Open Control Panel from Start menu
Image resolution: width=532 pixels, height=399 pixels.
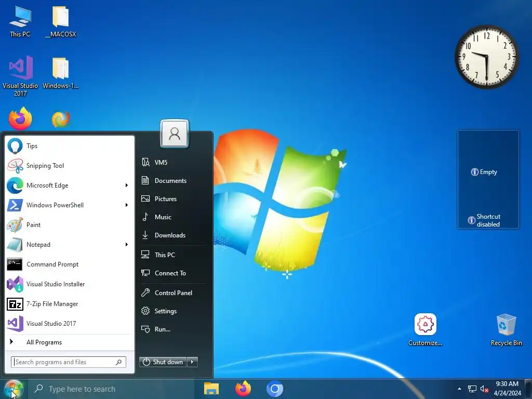click(174, 293)
